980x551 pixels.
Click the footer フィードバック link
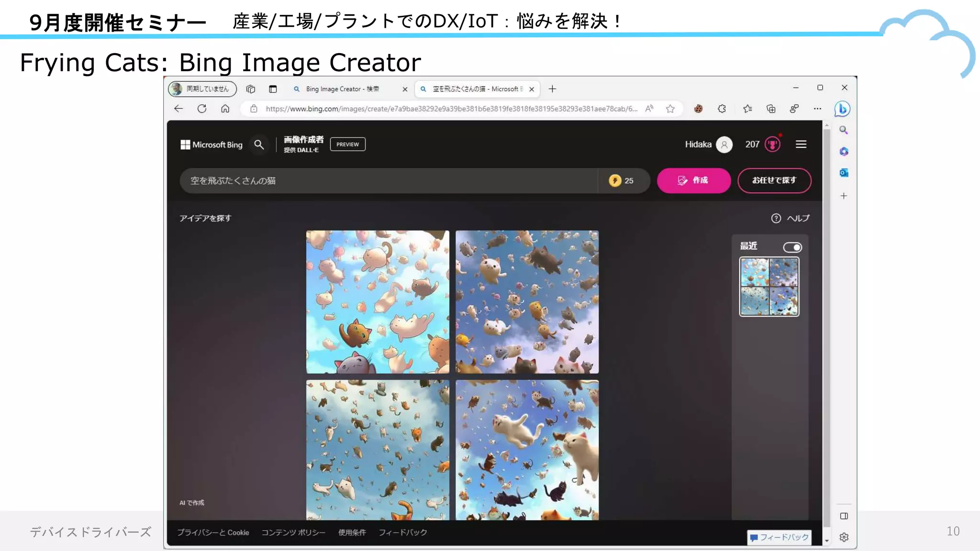[403, 532]
